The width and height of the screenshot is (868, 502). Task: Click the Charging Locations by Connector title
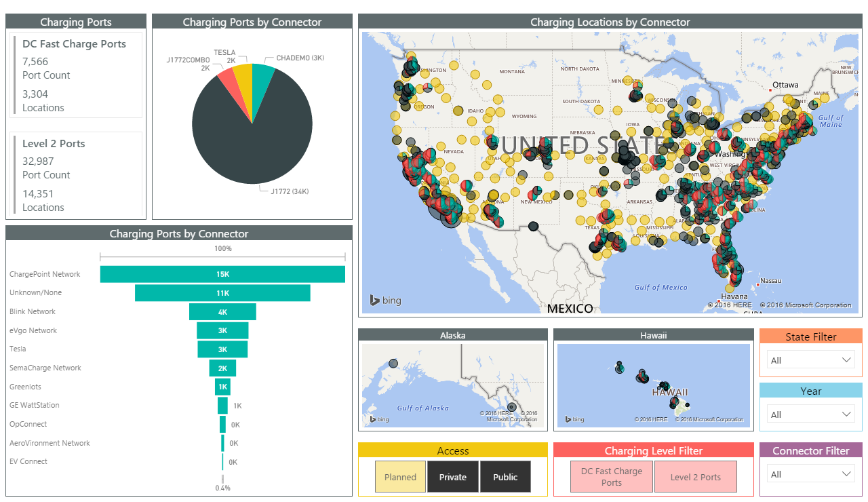(x=610, y=22)
